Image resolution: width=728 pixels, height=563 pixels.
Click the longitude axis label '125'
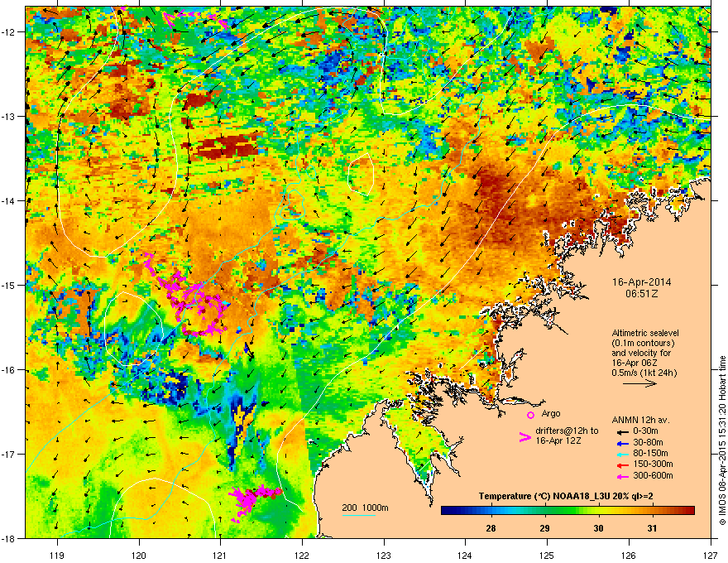click(x=547, y=555)
